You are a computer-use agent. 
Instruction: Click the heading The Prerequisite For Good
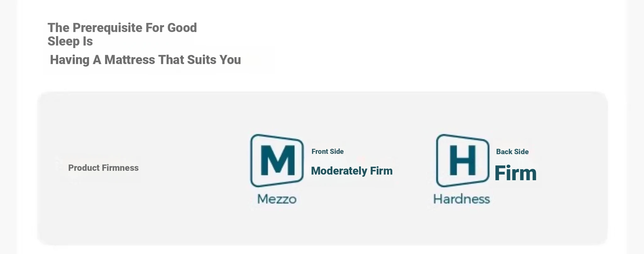pyautogui.click(x=122, y=28)
